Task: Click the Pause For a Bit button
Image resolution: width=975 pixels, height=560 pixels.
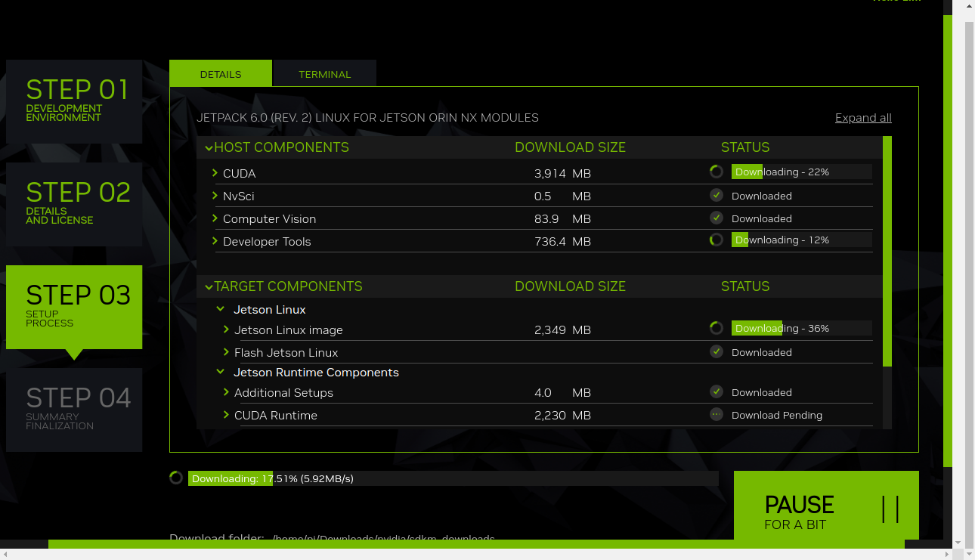Action: [x=826, y=505]
